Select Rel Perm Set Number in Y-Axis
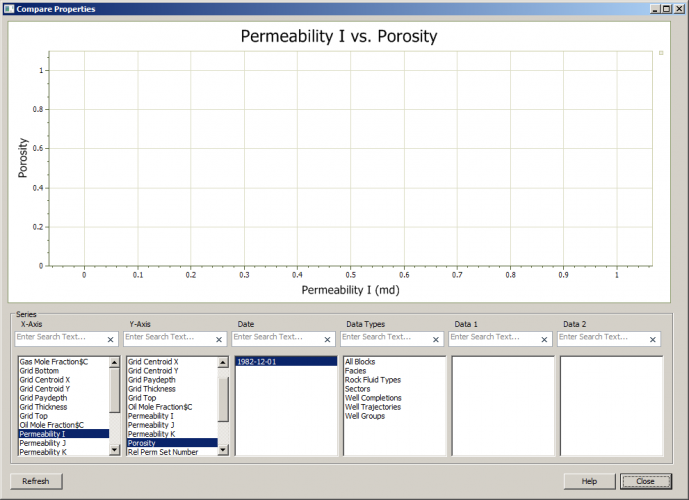Viewport: 689px width, 500px height. tap(163, 452)
